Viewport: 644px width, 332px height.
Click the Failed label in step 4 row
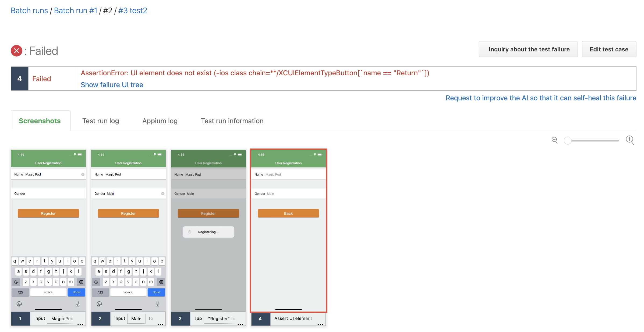(x=42, y=79)
